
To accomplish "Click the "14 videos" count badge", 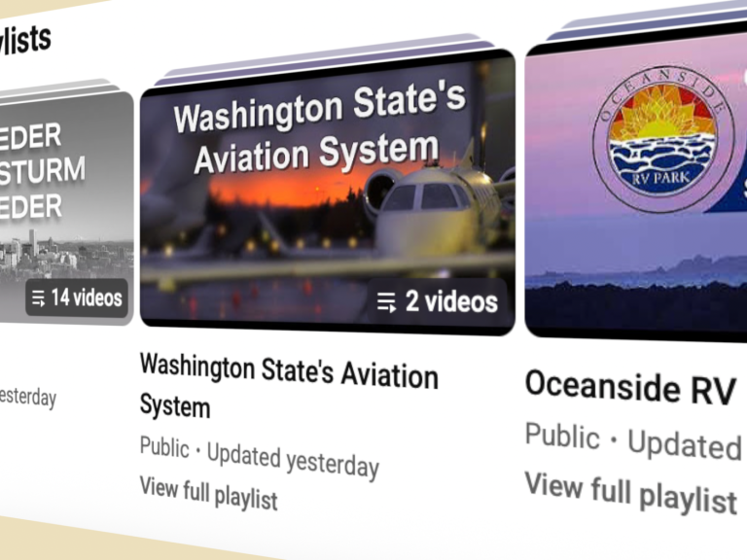I will tap(77, 298).
